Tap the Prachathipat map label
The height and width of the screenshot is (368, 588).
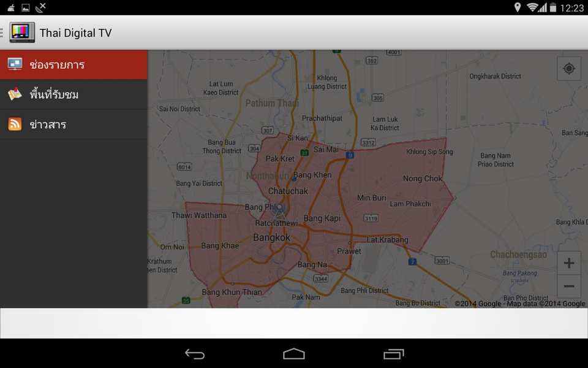pyautogui.click(x=322, y=118)
